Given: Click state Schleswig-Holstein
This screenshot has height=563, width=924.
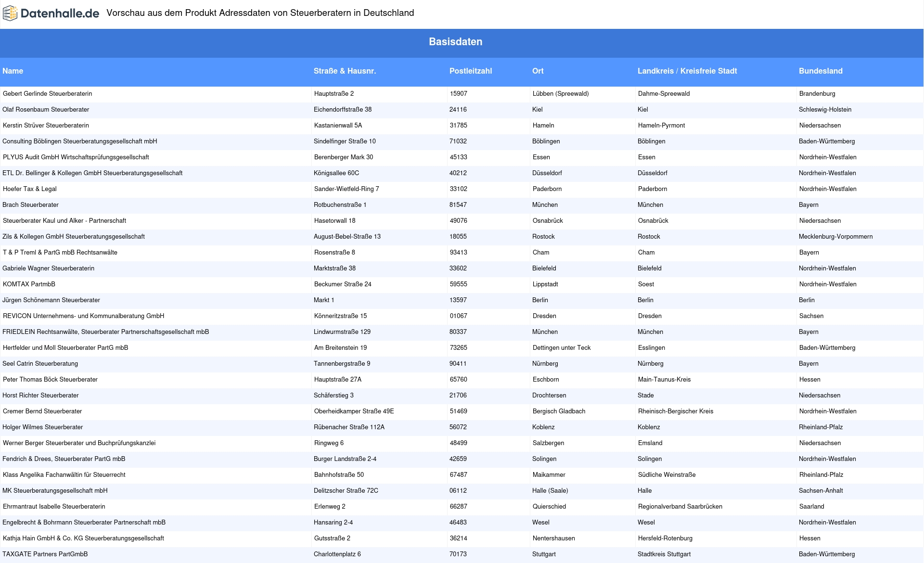Looking at the screenshot, I should (825, 110).
